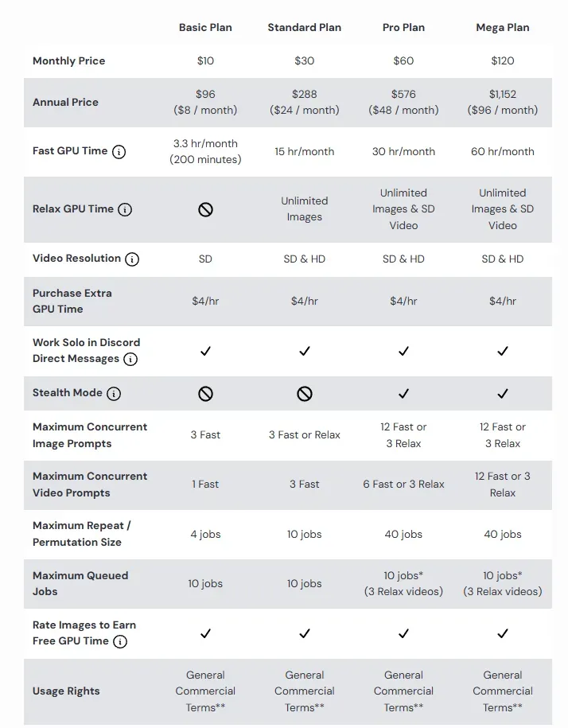The width and height of the screenshot is (568, 728).
Task: Click the Standard Plan Rate Images checkmark
Action: coord(305,633)
